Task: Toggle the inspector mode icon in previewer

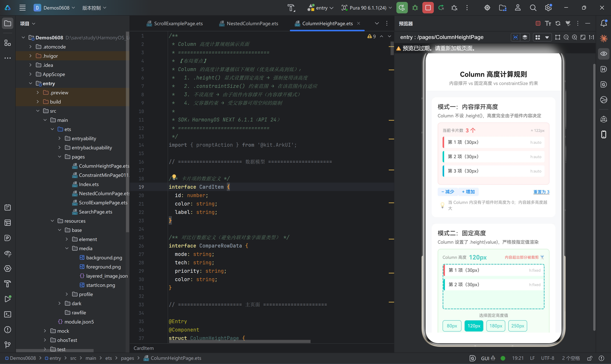Action: pos(515,37)
